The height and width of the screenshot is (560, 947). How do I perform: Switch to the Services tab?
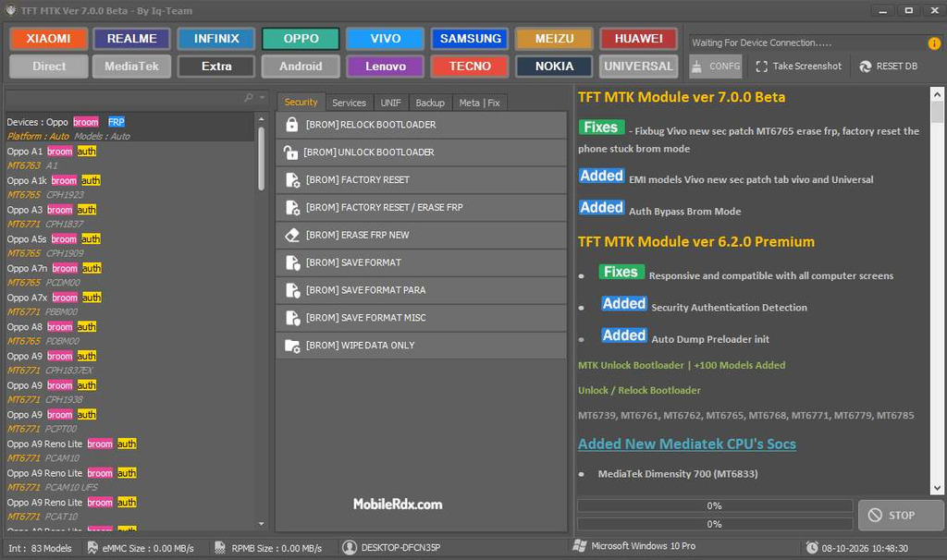click(x=349, y=103)
